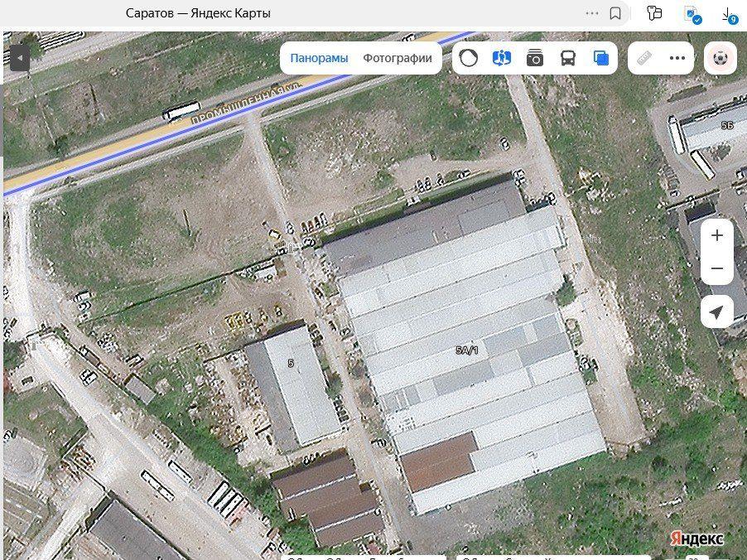Switch to the Панорамы tab
Image resolution: width=747 pixels, height=560 pixels.
click(319, 58)
